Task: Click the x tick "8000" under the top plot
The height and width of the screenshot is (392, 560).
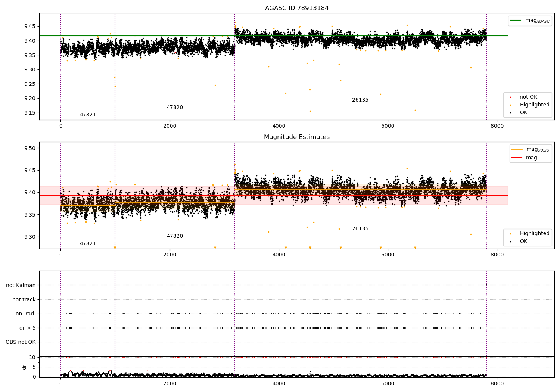Action: click(x=497, y=126)
